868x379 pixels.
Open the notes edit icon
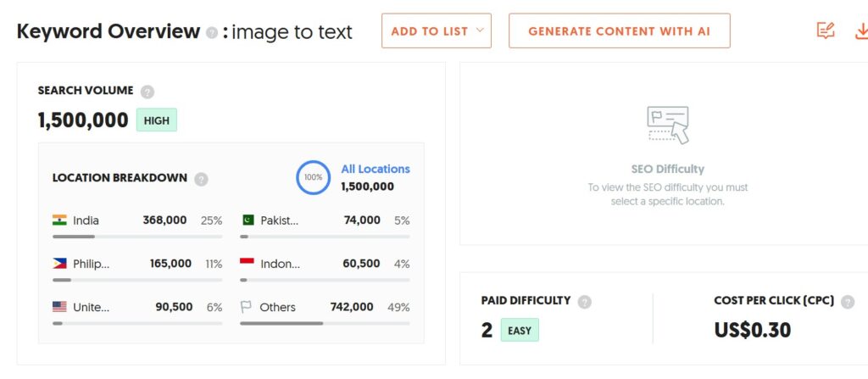(x=825, y=31)
